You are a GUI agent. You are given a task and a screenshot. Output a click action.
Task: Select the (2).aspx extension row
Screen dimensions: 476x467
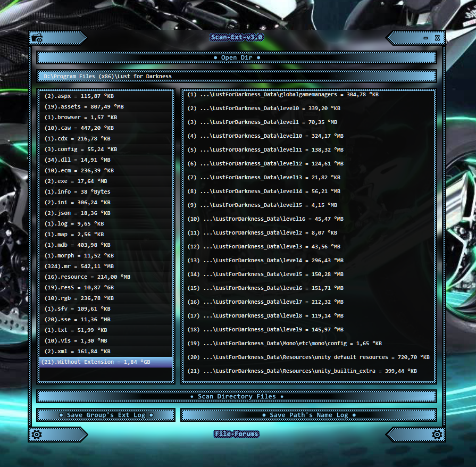tap(106, 96)
